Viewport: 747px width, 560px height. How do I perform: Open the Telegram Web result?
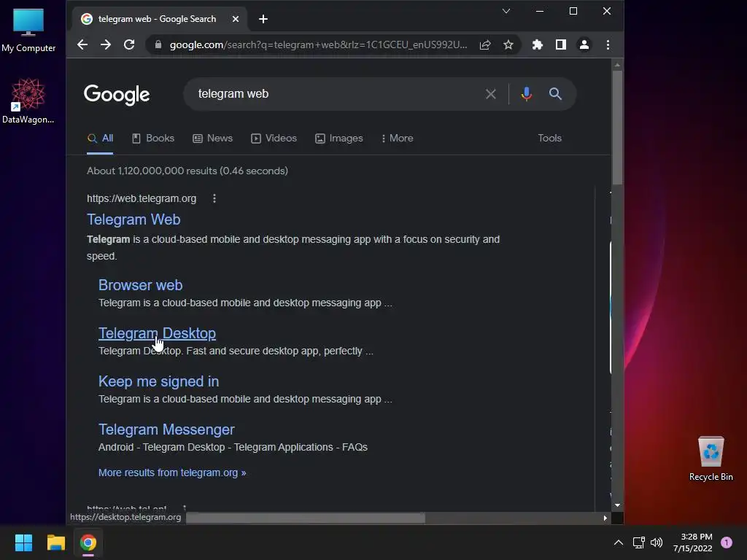click(133, 219)
